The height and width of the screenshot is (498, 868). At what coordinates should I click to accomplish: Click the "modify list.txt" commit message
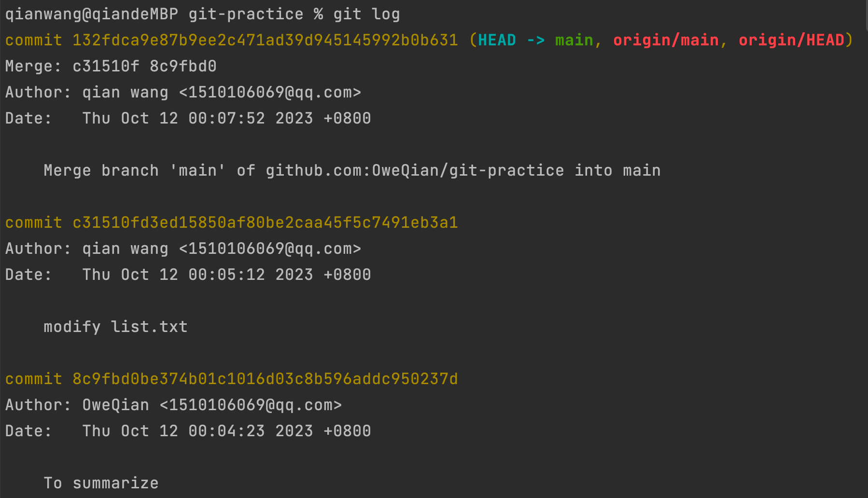click(x=115, y=327)
